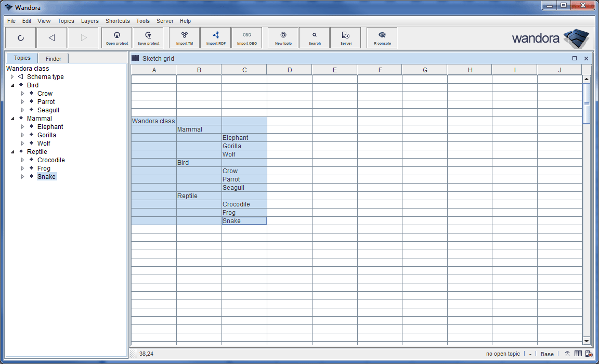Image resolution: width=599 pixels, height=364 pixels.
Task: Click the grid's vertical scrollbar down arrow
Action: coord(587,341)
